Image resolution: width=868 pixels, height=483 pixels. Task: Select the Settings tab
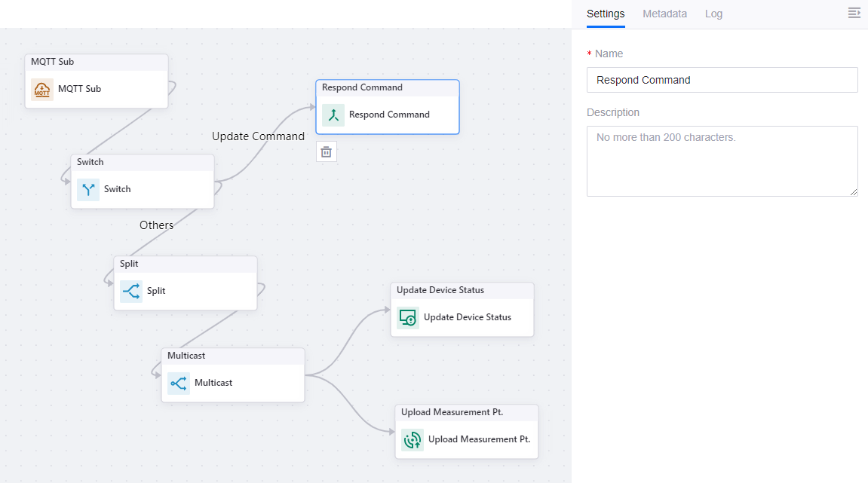click(x=606, y=14)
